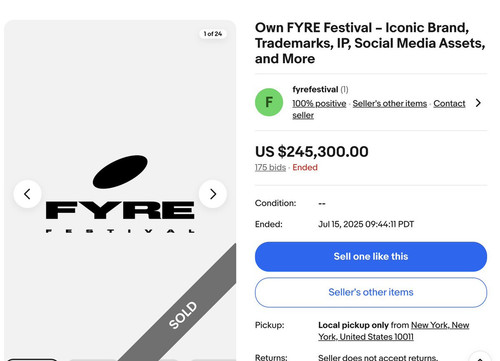Screen dimensions: 500x361
Task: Click the SOLD banner on the image
Action: coord(183,315)
